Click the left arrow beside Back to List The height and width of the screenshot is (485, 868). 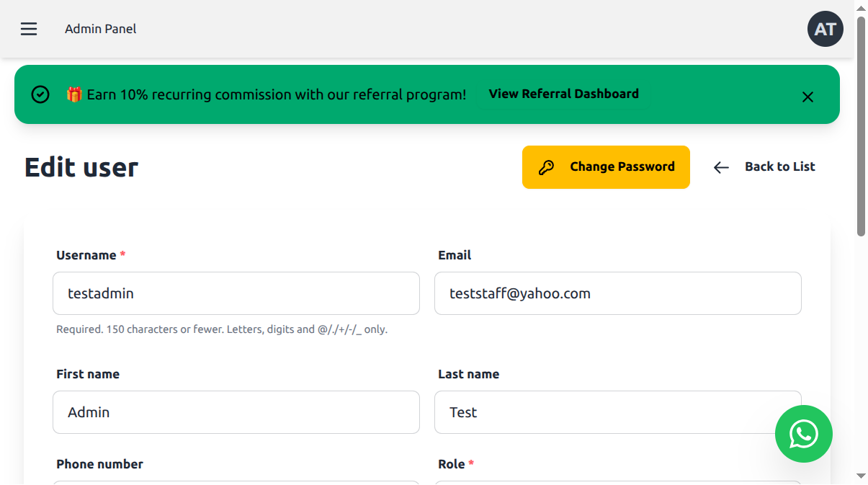pos(721,167)
